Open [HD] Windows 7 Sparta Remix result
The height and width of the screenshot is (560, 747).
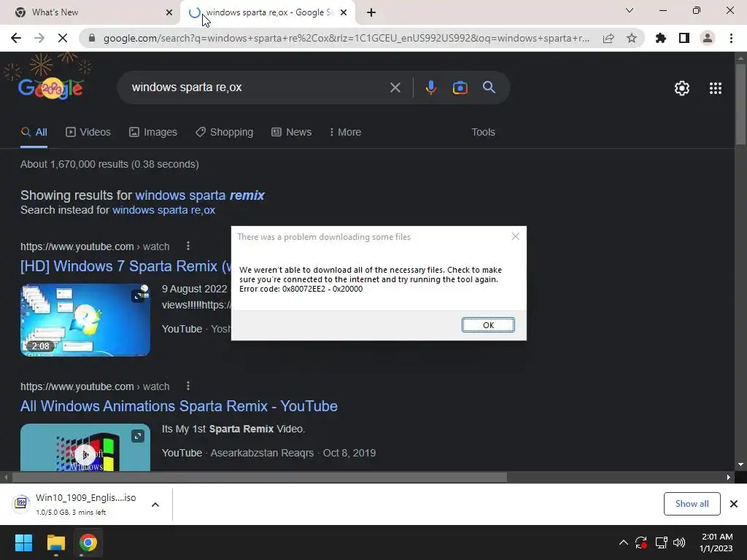[125, 265]
